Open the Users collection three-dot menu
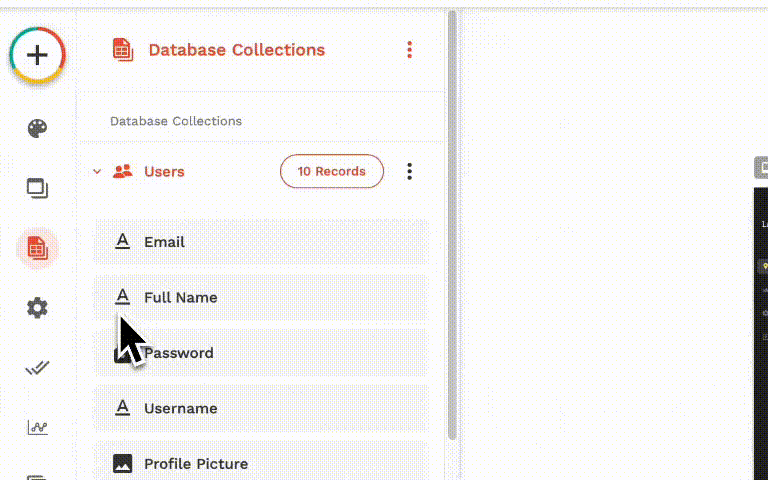Viewport: 768px width, 480px height. [409, 172]
